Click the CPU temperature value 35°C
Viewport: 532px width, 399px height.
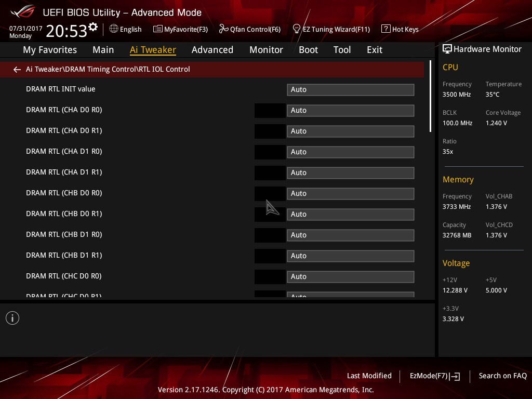point(493,95)
